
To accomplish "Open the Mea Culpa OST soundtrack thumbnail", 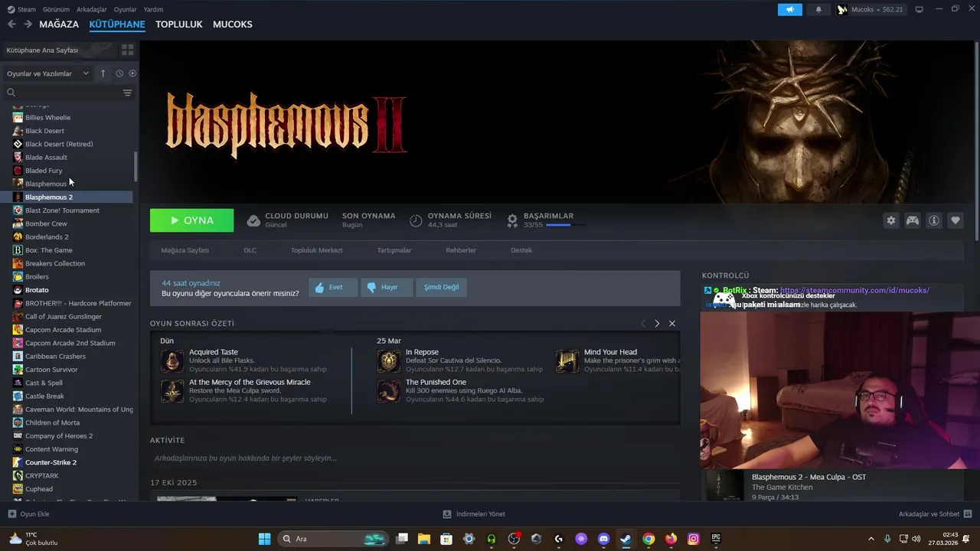I will (724, 486).
